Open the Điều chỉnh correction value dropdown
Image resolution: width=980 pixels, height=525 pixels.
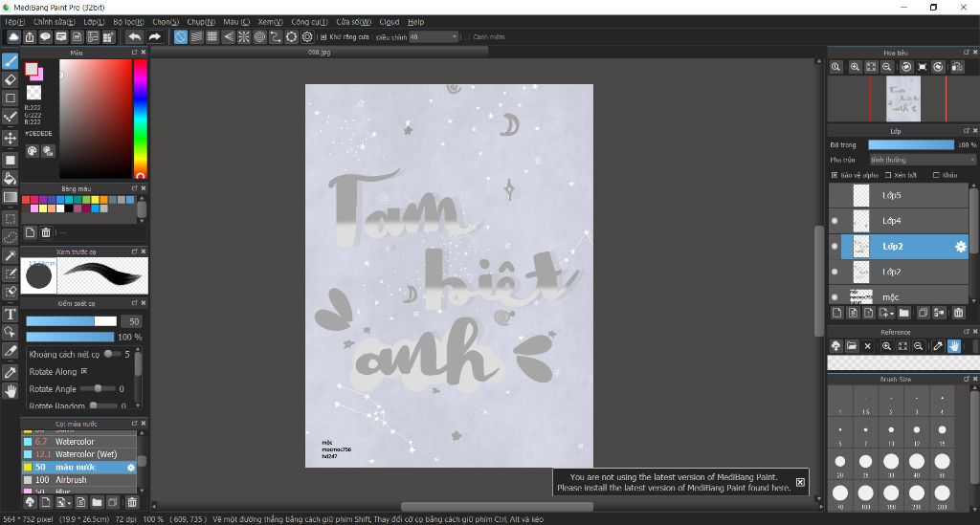(x=434, y=37)
